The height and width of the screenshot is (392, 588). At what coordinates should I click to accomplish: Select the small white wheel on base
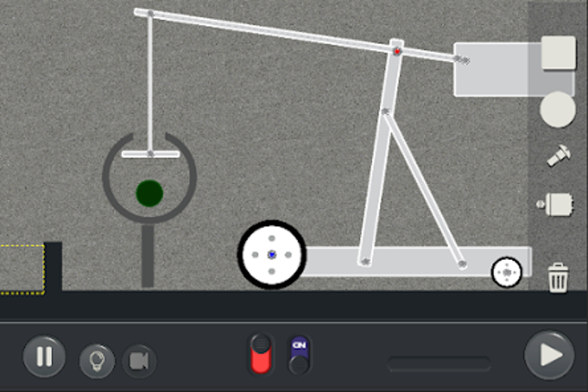[507, 272]
